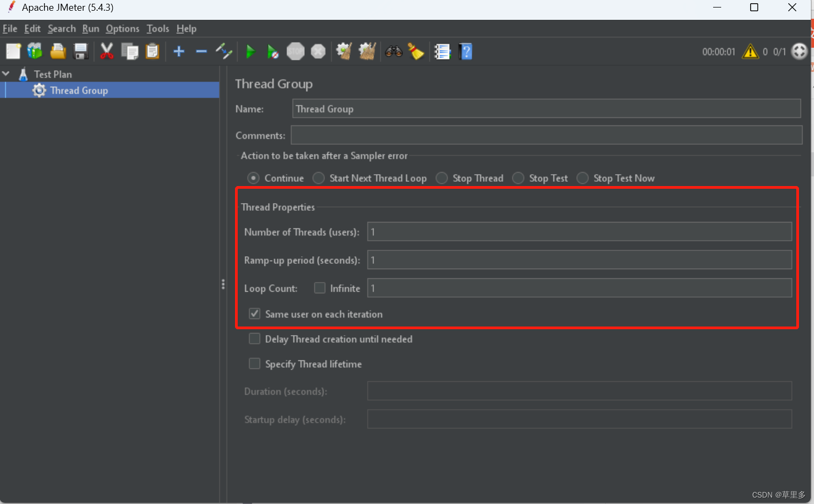
Task: Select the Stop Thread radio button
Action: point(442,178)
